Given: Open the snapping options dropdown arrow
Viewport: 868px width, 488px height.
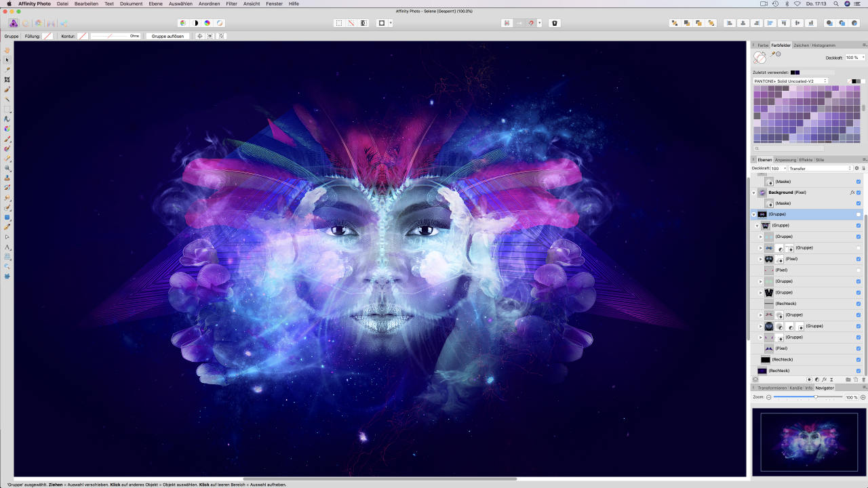Looking at the screenshot, I should coord(539,23).
